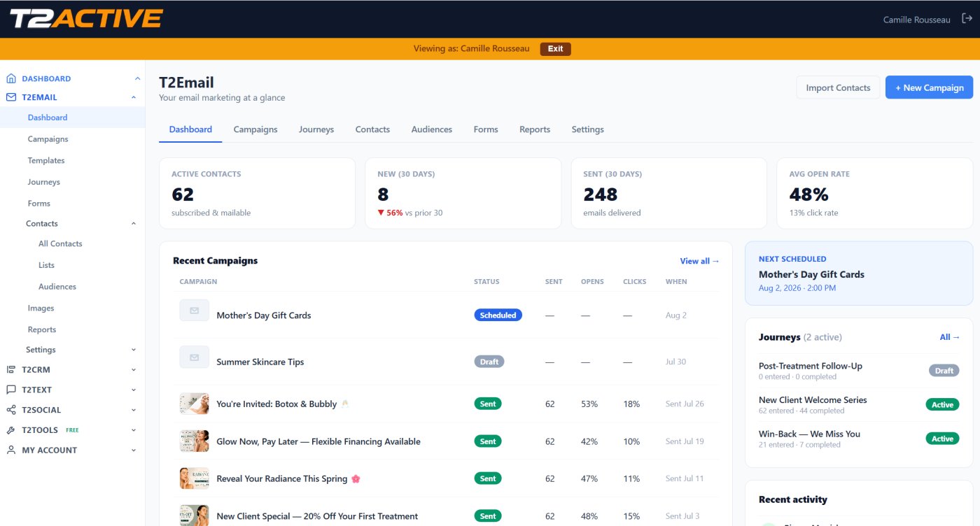980x526 pixels.
Task: Collapse the top-level Dashboard sidebar section
Action: (137, 78)
